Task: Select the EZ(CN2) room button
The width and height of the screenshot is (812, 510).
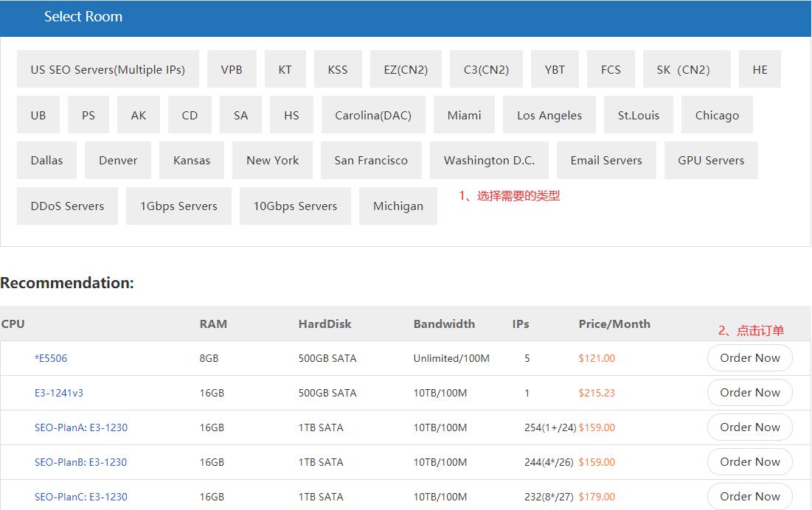Action: click(x=406, y=69)
